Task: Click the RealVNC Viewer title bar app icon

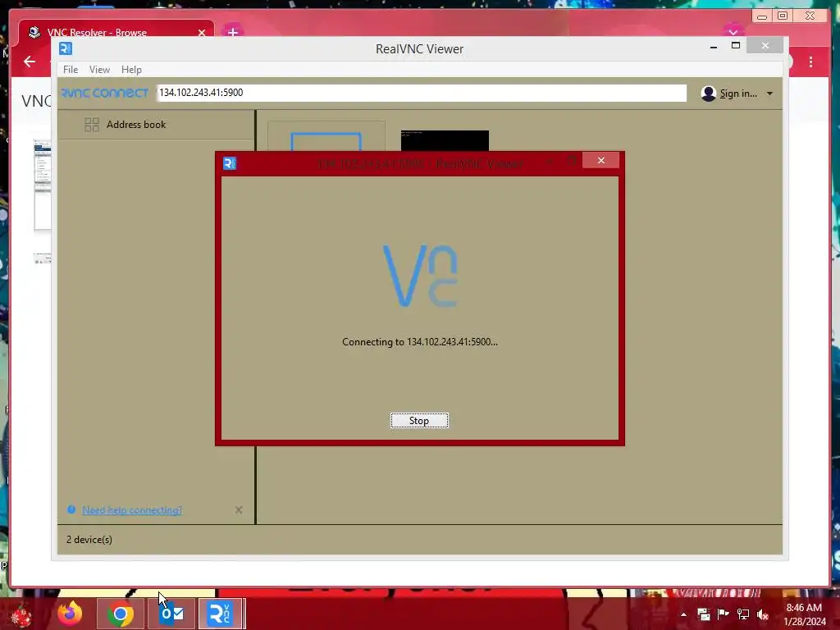Action: pyautogui.click(x=66, y=48)
